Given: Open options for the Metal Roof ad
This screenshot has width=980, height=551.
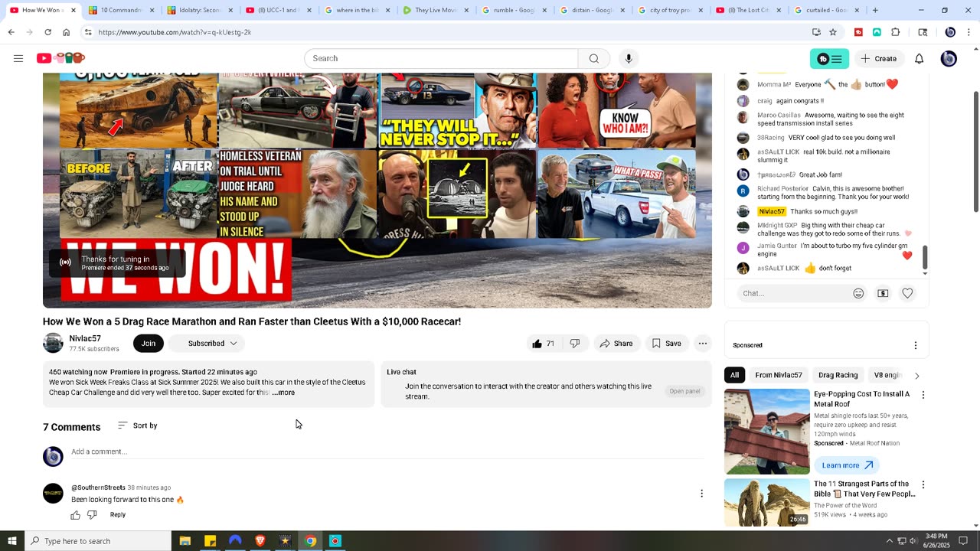Looking at the screenshot, I should (923, 395).
